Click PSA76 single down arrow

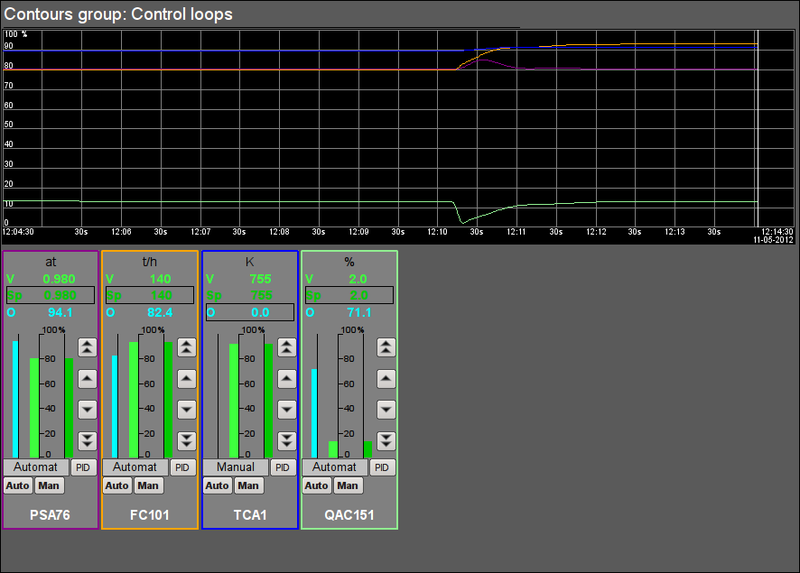(x=87, y=409)
